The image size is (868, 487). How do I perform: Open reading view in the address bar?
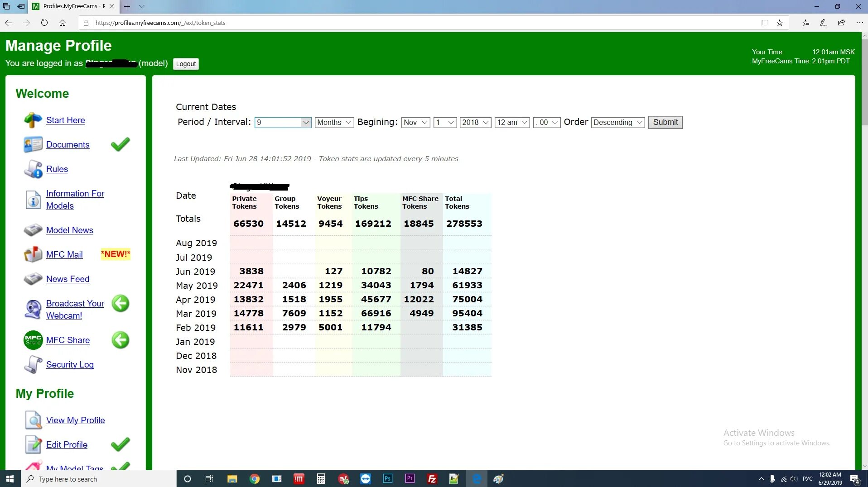click(765, 23)
